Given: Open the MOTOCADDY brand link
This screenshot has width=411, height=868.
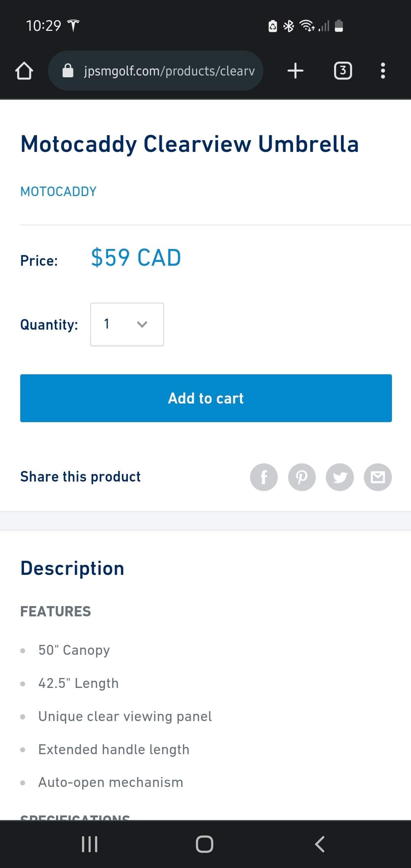Looking at the screenshot, I should [x=58, y=191].
